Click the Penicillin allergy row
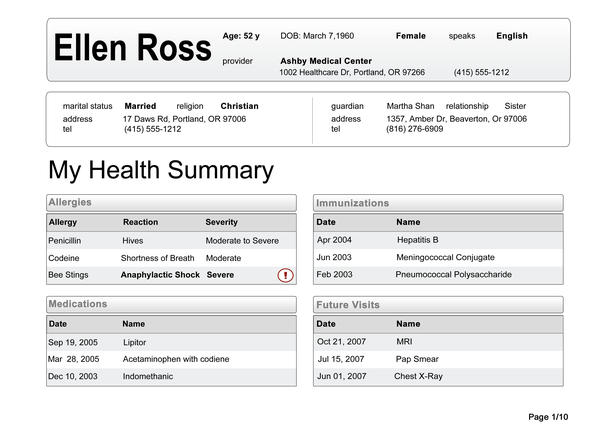 (x=171, y=241)
